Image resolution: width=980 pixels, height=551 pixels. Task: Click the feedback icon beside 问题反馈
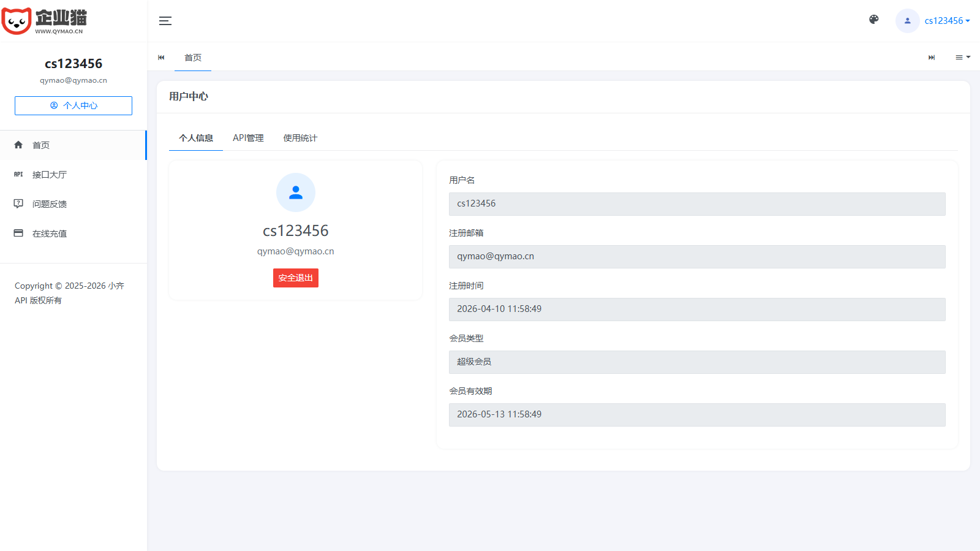pyautogui.click(x=18, y=204)
